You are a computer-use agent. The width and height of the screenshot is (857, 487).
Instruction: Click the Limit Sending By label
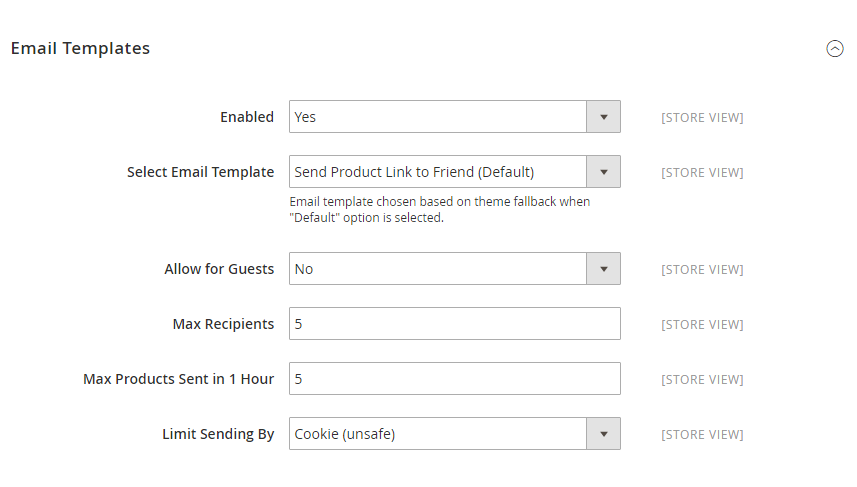pos(218,434)
